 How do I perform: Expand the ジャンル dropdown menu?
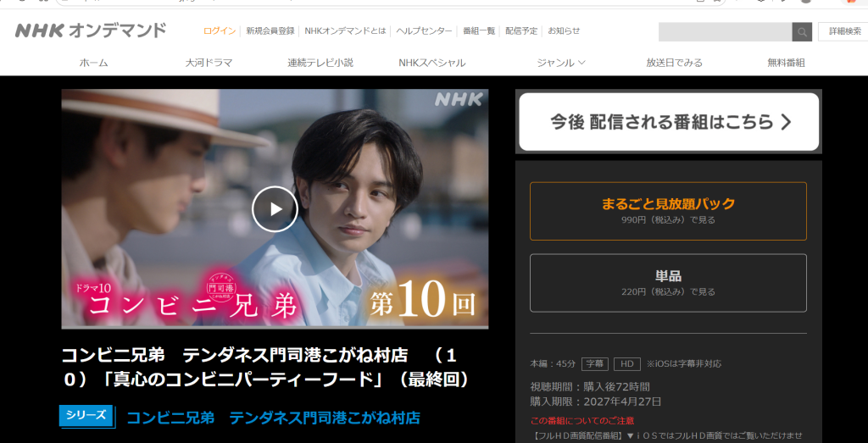tap(561, 63)
